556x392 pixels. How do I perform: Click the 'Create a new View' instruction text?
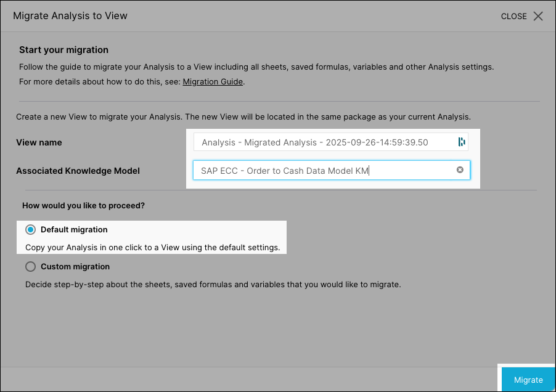point(243,116)
